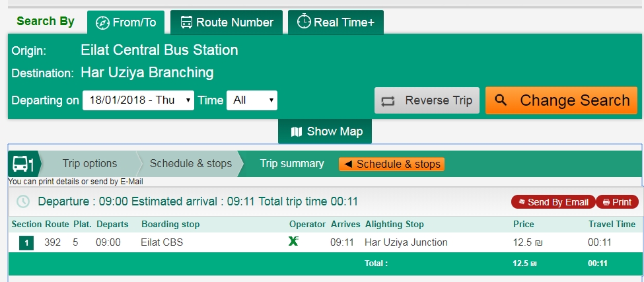Click the Route column header
Image resolution: width=644 pixels, height=282 pixels.
[57, 224]
